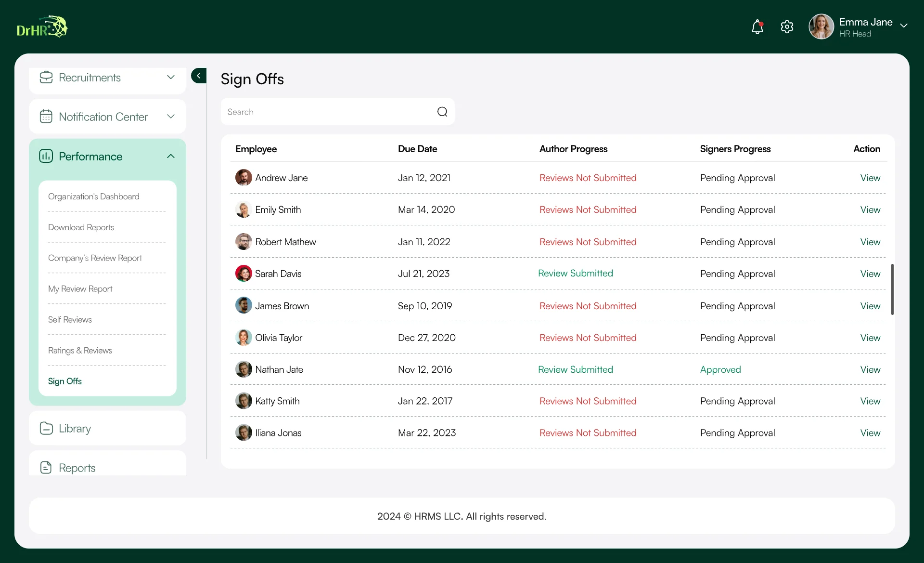The height and width of the screenshot is (563, 924).
Task: Click the Jul 21, 2023 due date
Action: tap(423, 274)
